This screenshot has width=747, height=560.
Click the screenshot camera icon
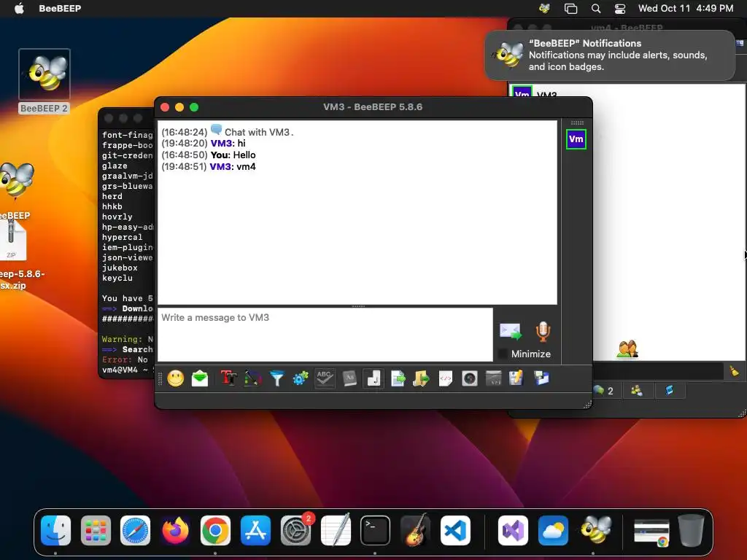[x=470, y=378]
